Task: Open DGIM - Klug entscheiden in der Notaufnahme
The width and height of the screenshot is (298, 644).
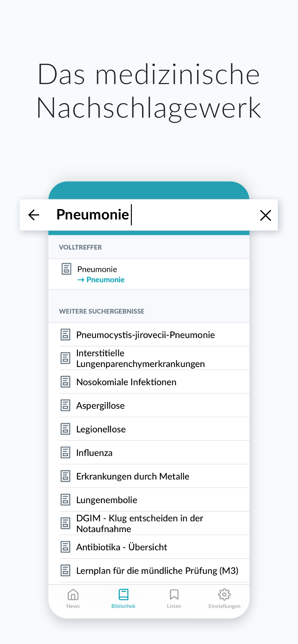Action: tap(139, 524)
